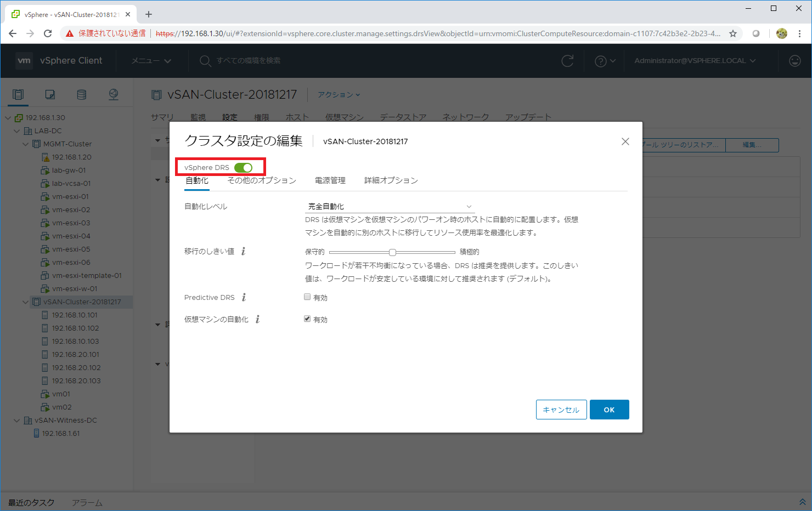This screenshot has height=511, width=812.
Task: Open the Storage view icon
Action: [82, 94]
